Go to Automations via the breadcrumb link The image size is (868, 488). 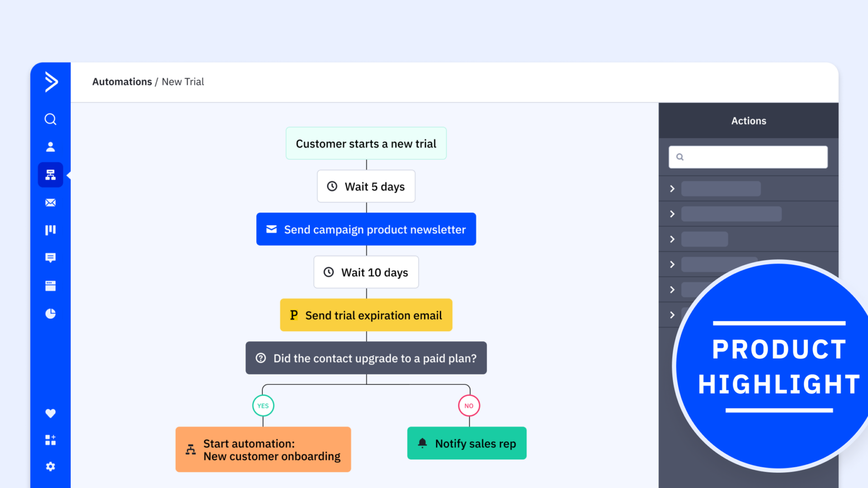pyautogui.click(x=122, y=82)
